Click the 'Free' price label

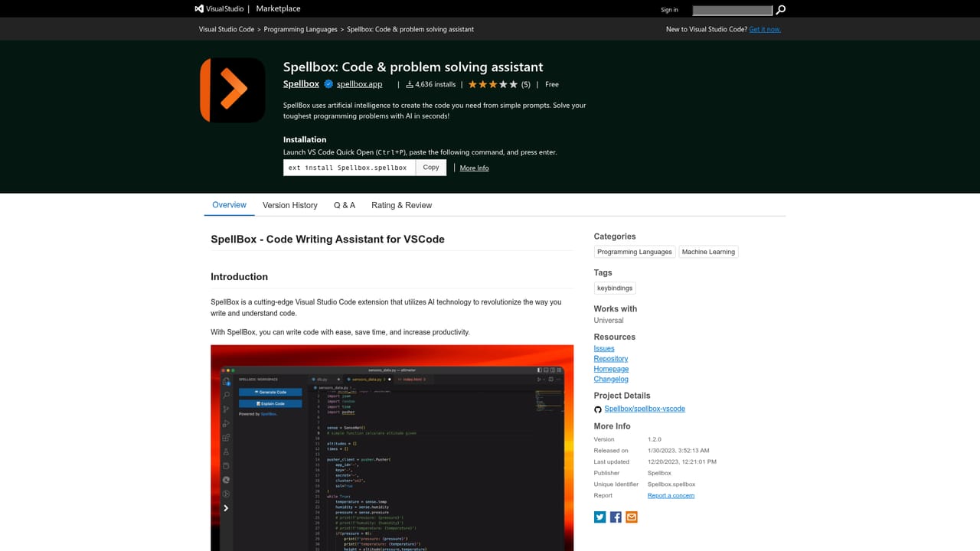pyautogui.click(x=552, y=84)
